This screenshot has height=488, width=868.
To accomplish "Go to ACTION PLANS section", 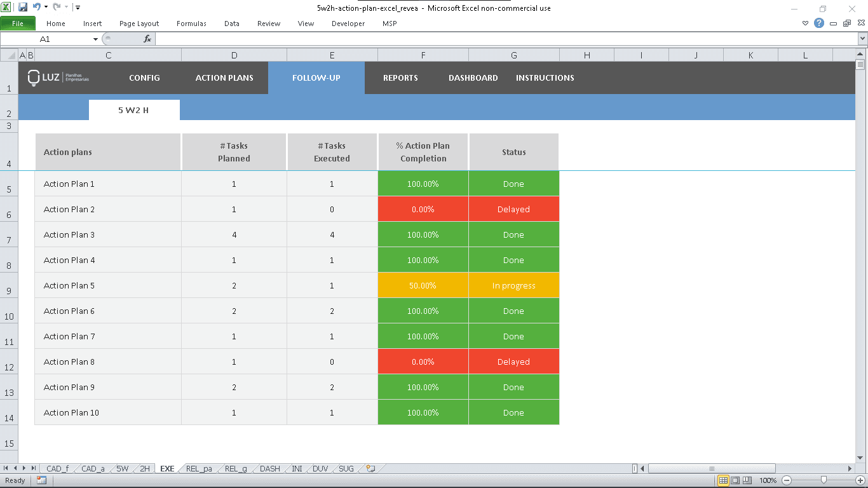I will point(224,78).
